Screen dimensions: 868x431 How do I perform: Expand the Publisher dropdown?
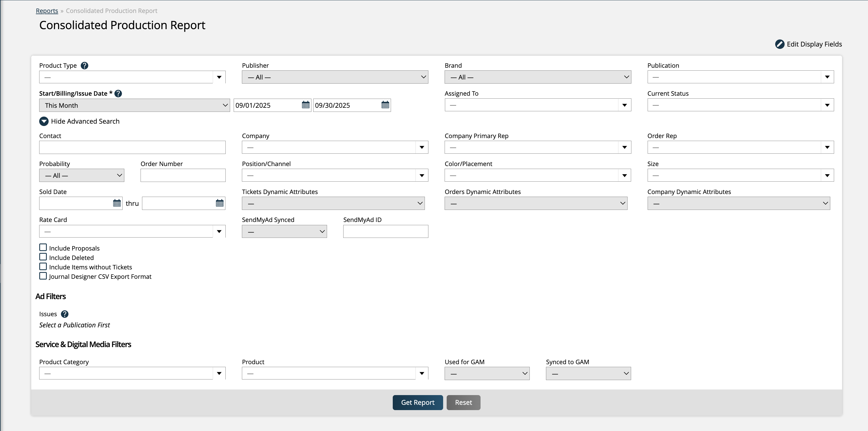(335, 77)
